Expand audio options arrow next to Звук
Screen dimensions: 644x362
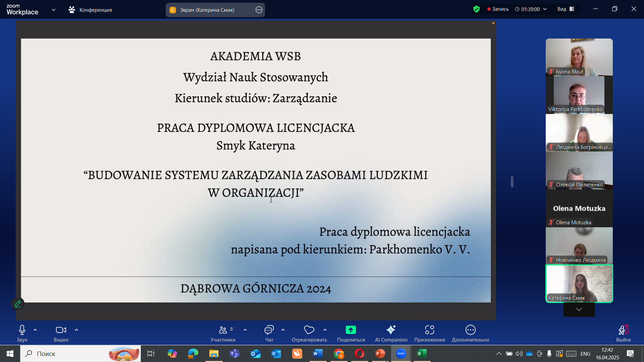click(35, 330)
